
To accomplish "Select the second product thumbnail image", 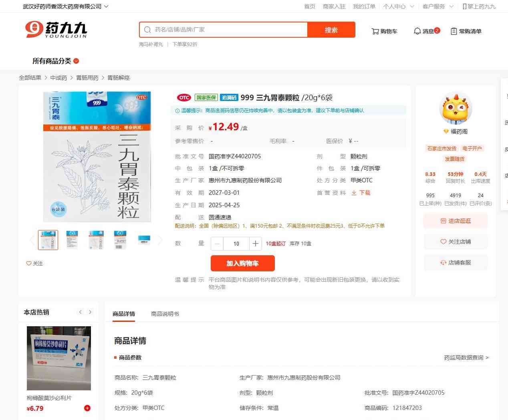I will [x=72, y=240].
